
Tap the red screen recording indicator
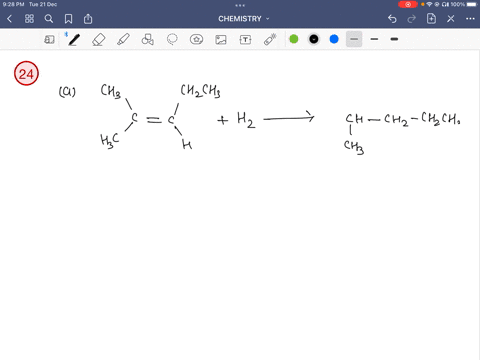[408, 4]
